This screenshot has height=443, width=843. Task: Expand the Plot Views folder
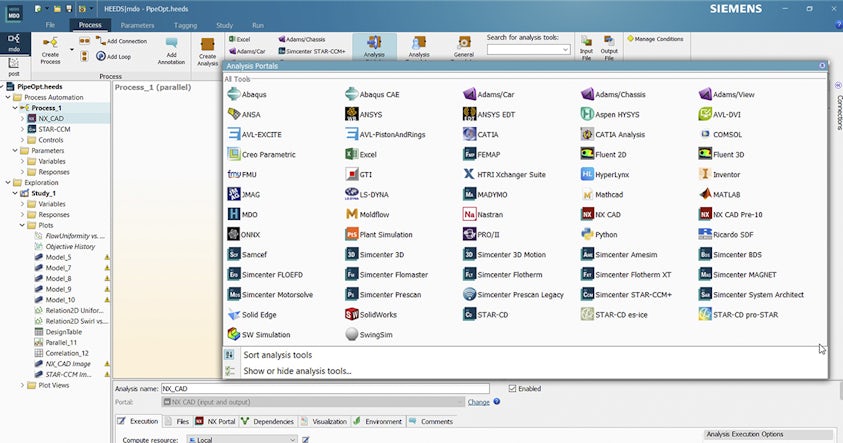click(x=22, y=385)
